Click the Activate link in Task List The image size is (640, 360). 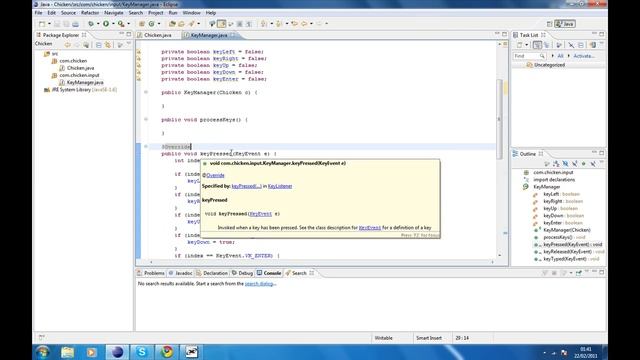pyautogui.click(x=584, y=56)
